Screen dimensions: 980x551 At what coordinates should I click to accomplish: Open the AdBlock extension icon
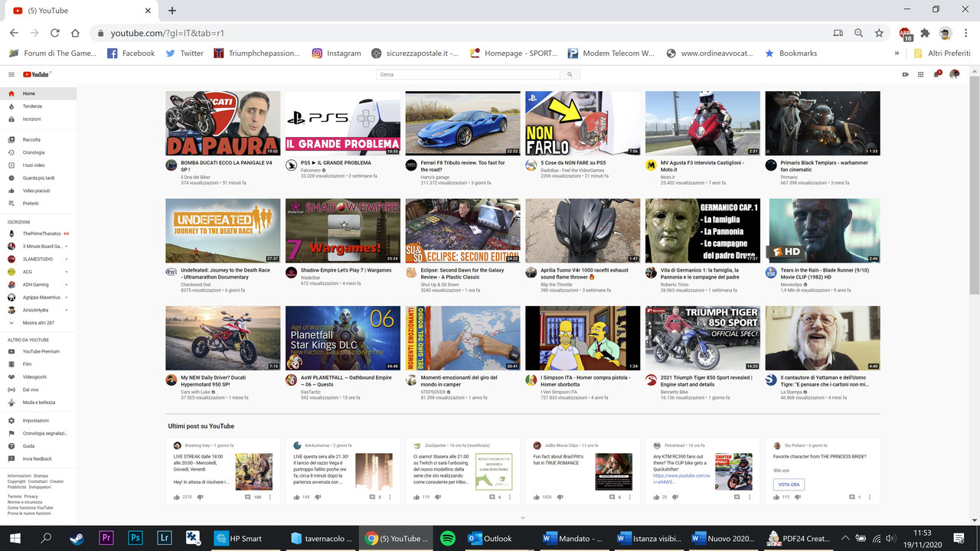pyautogui.click(x=906, y=34)
